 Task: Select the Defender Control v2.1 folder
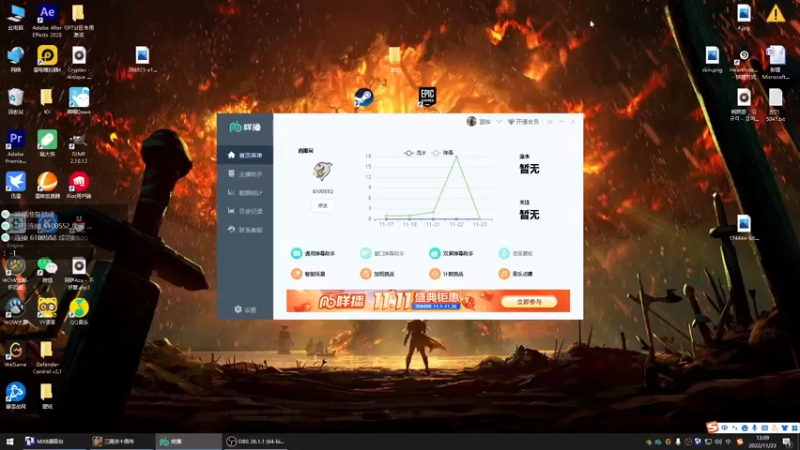pos(47,358)
